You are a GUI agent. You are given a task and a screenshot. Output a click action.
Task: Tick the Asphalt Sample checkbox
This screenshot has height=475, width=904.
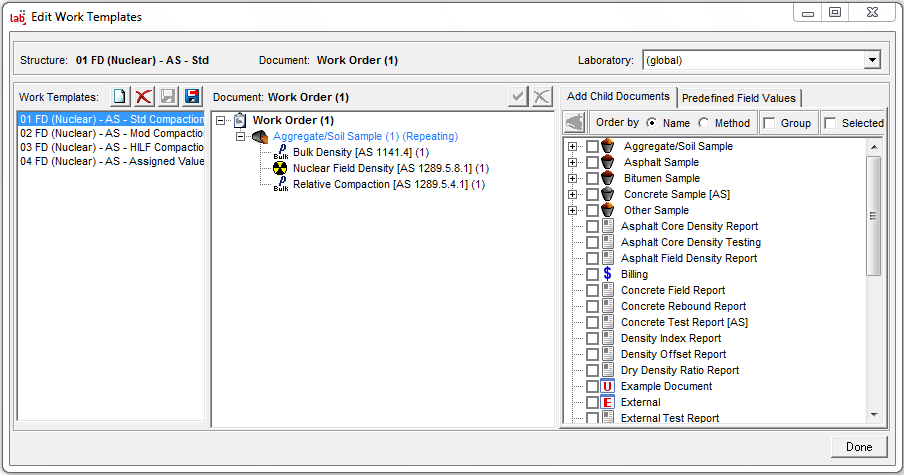(x=593, y=162)
